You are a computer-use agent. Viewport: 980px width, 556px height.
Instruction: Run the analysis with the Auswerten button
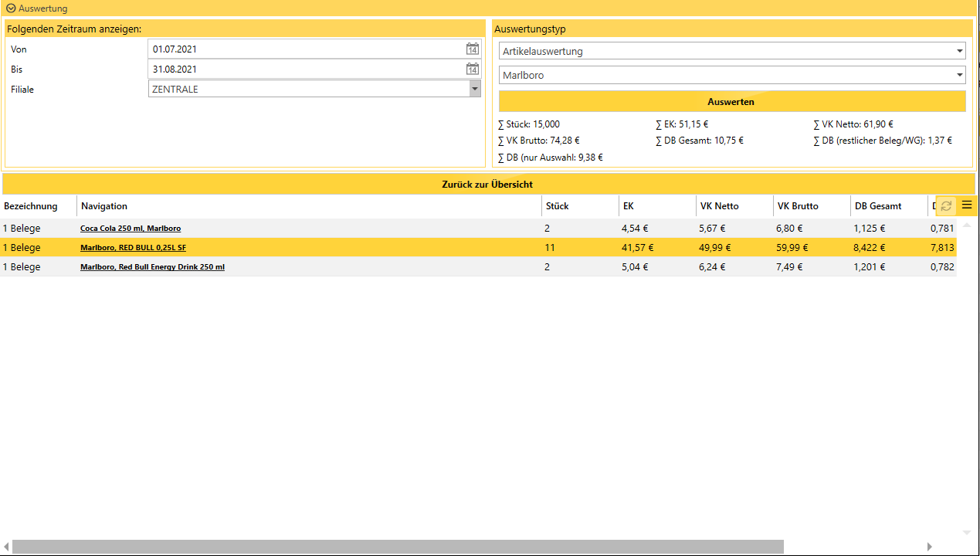732,102
